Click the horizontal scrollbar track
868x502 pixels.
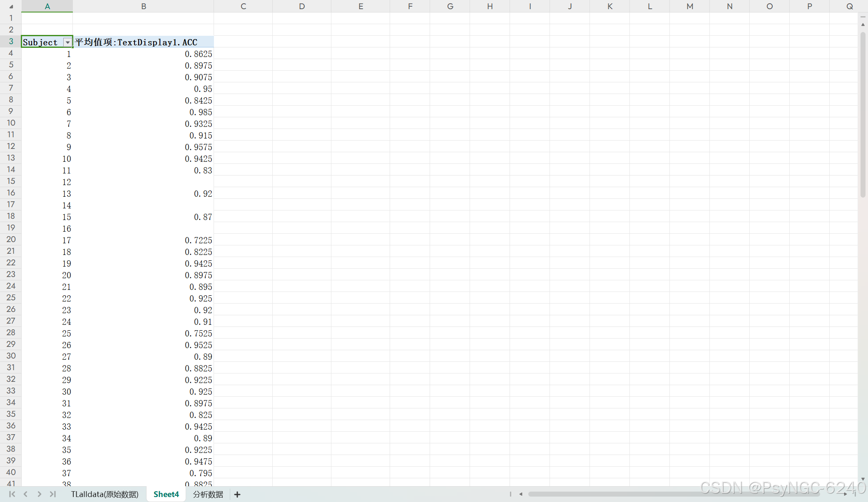point(674,494)
